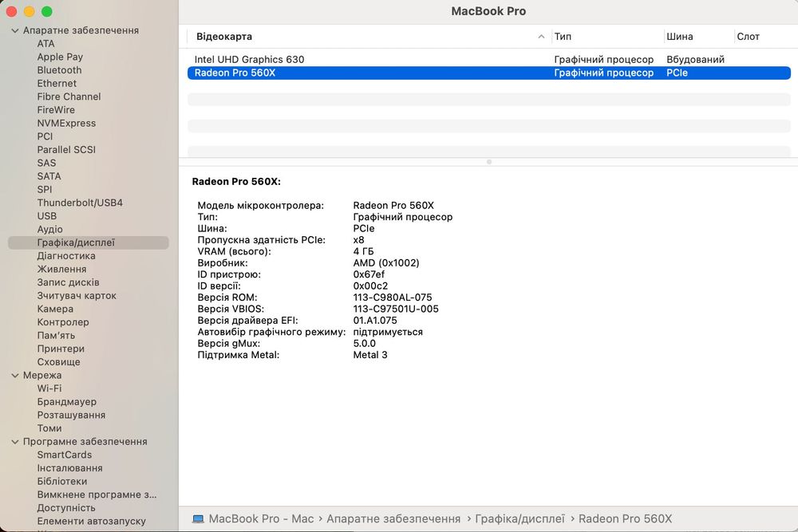The image size is (798, 532).
Task: Click Графіка/дисплеї in the path bar
Action: click(x=519, y=518)
